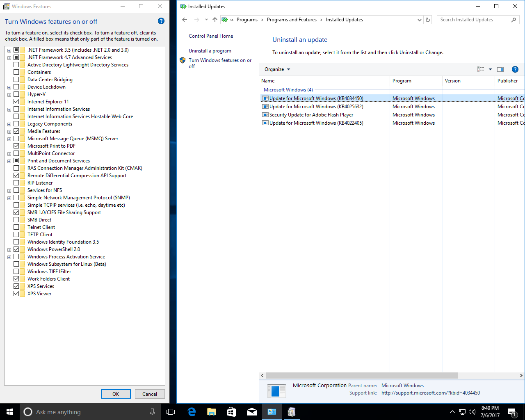The height and width of the screenshot is (420, 525).
Task: Click the Search Installed Updates field
Action: pos(474,20)
